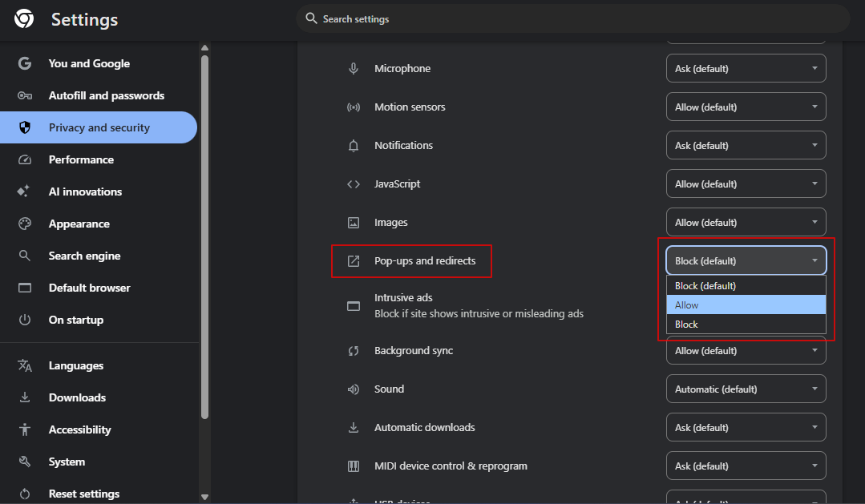Click the Background sync arrows icon
Screen dimensions: 865x504
(x=353, y=351)
